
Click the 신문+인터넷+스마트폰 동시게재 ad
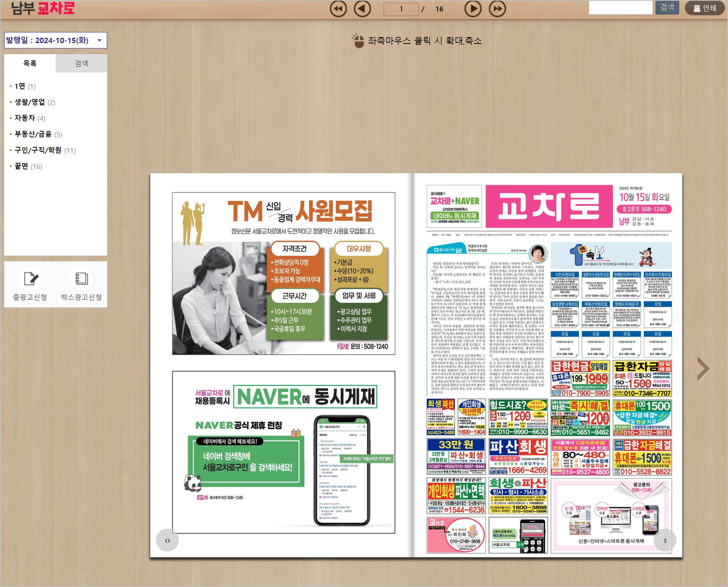click(x=611, y=516)
